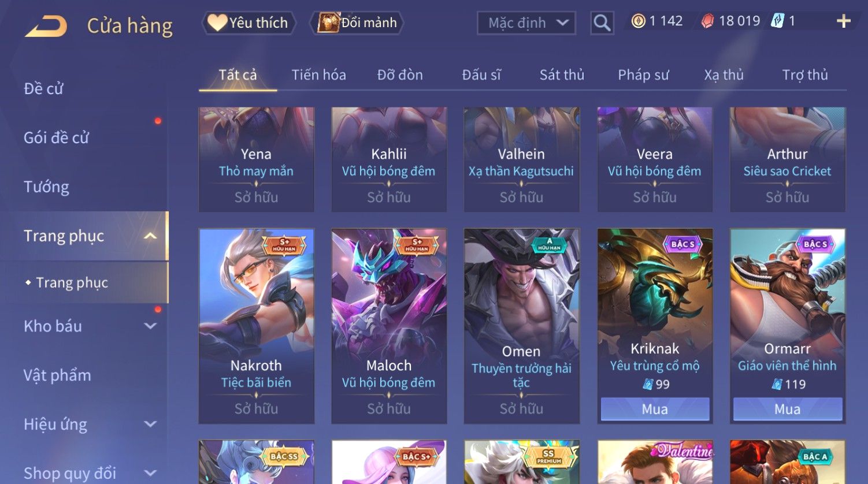868x484 pixels.
Task: Open Yêu thích favorites heart button
Action: tap(248, 23)
